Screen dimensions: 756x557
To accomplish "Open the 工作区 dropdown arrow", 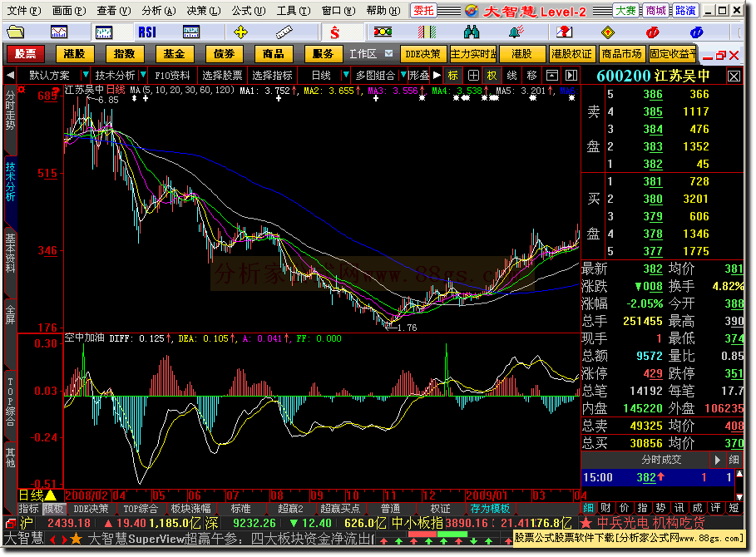I will pyautogui.click(x=388, y=53).
